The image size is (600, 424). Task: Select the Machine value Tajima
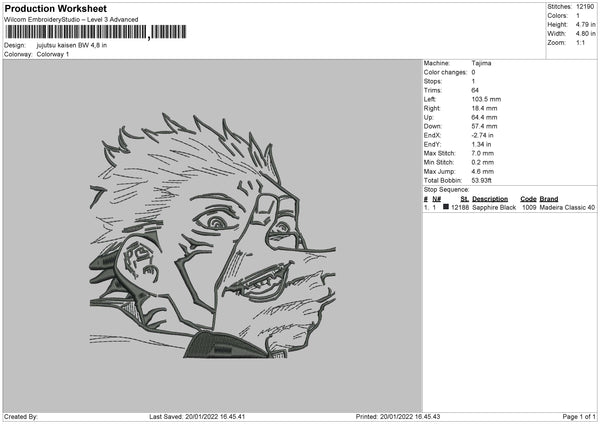coord(481,63)
